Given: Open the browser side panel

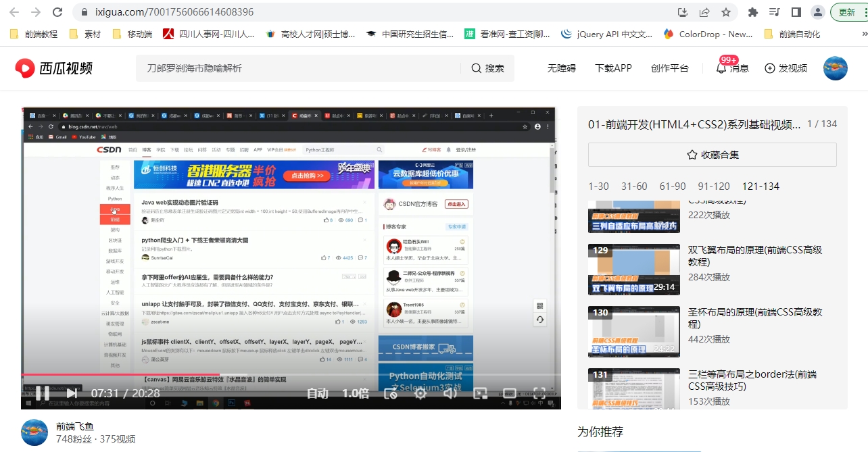Looking at the screenshot, I should (796, 12).
